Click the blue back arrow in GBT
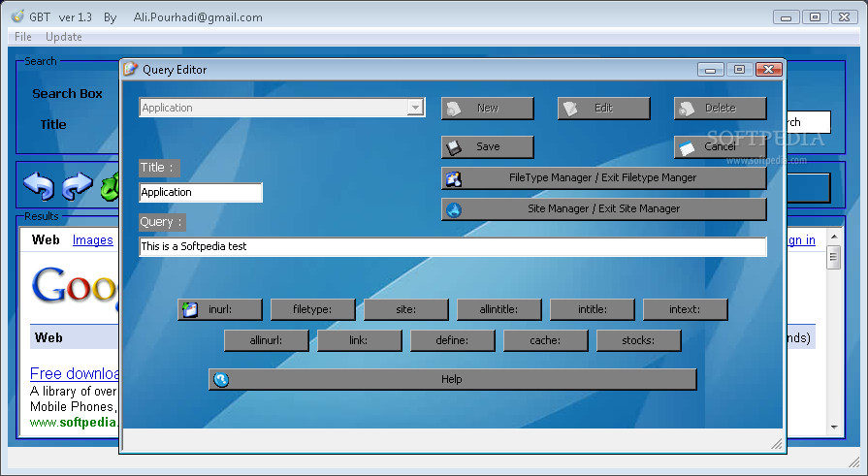 coord(39,186)
